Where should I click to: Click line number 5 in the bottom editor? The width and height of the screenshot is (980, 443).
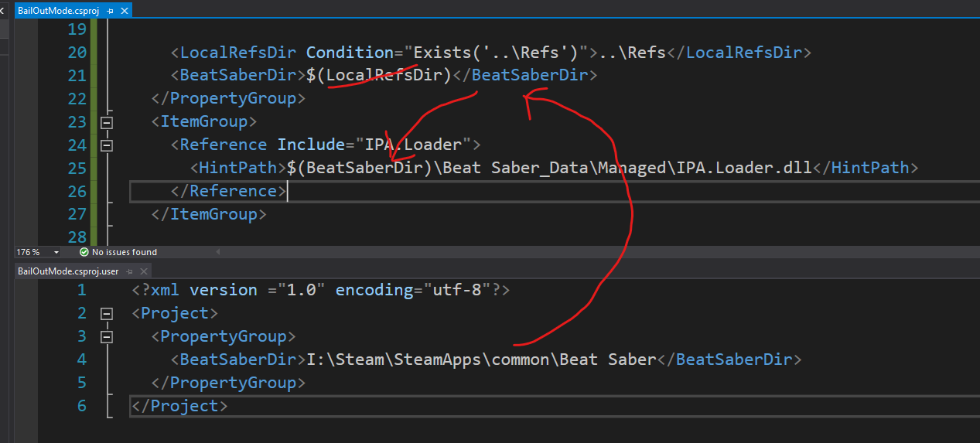click(83, 383)
